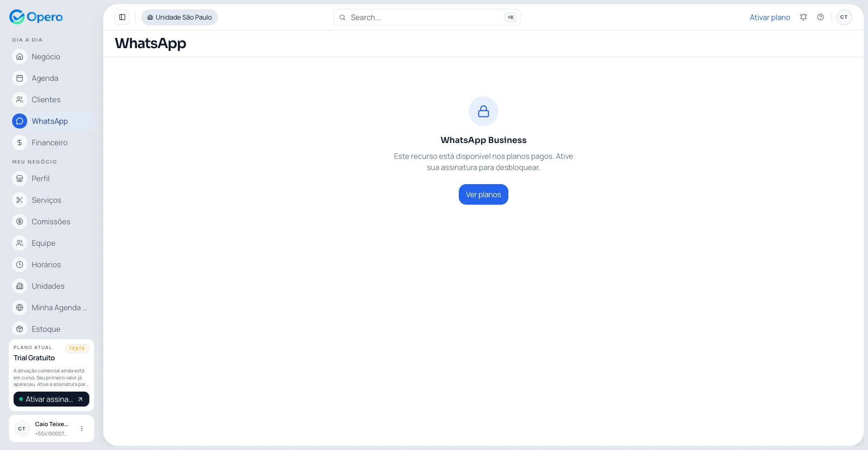Click the Estoque package icon
Screen dimensions: 868x450
click(19, 329)
